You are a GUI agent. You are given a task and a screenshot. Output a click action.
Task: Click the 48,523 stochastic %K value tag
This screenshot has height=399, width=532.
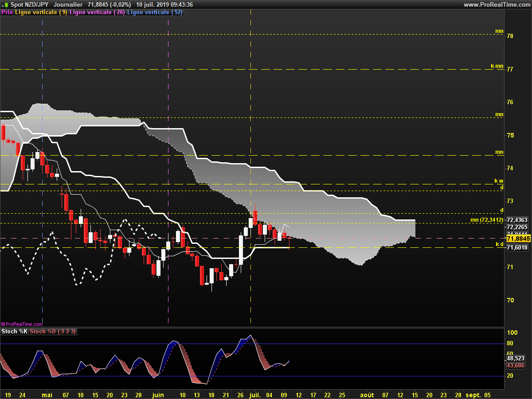516,358
